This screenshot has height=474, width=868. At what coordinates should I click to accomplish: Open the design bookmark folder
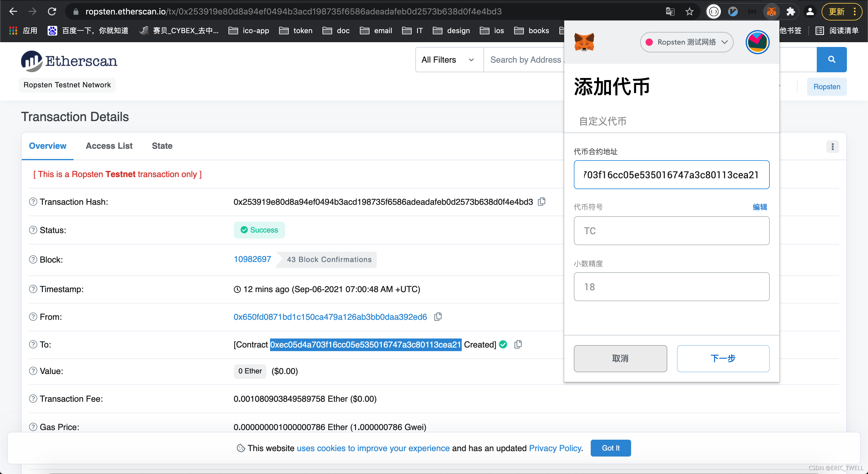click(x=451, y=31)
